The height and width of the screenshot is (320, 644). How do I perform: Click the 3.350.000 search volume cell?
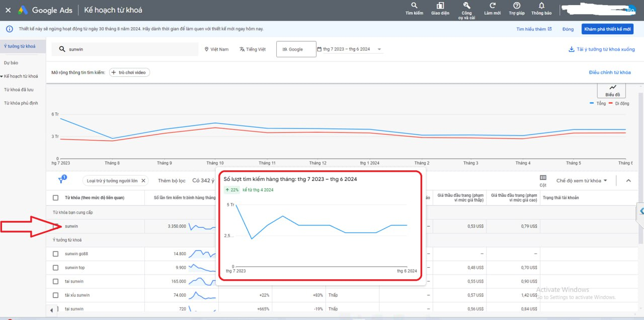click(177, 226)
